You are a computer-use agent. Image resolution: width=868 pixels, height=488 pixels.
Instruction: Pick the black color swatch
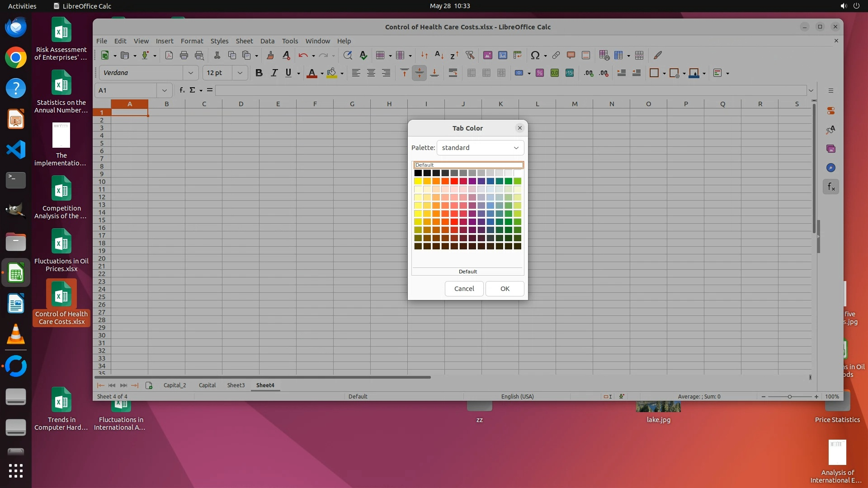[418, 173]
